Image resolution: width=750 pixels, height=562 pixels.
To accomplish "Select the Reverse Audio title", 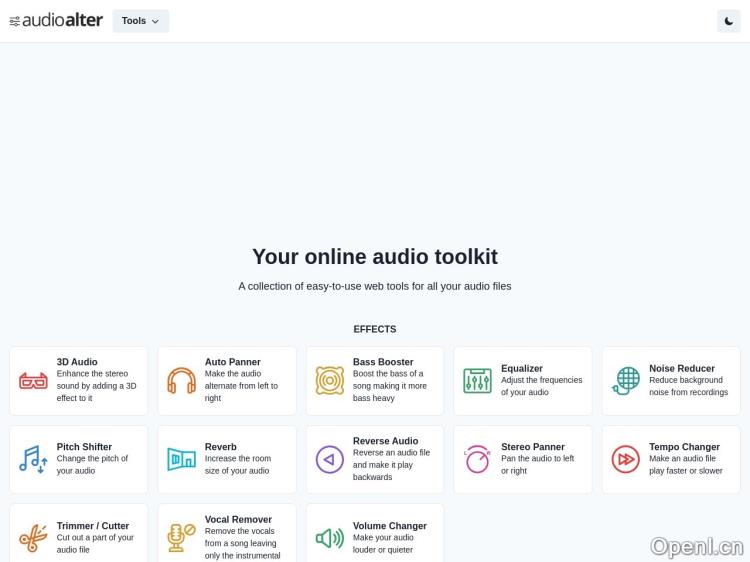I will (x=386, y=441).
